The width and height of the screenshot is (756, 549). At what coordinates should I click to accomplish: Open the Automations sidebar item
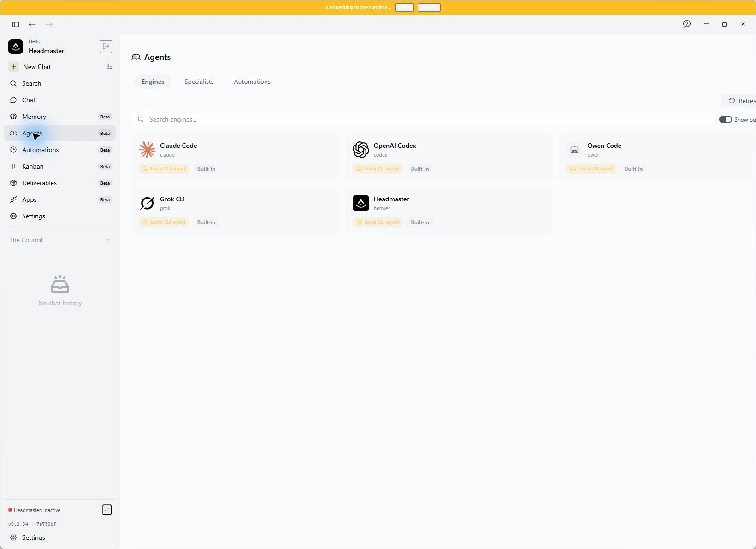pos(60,150)
